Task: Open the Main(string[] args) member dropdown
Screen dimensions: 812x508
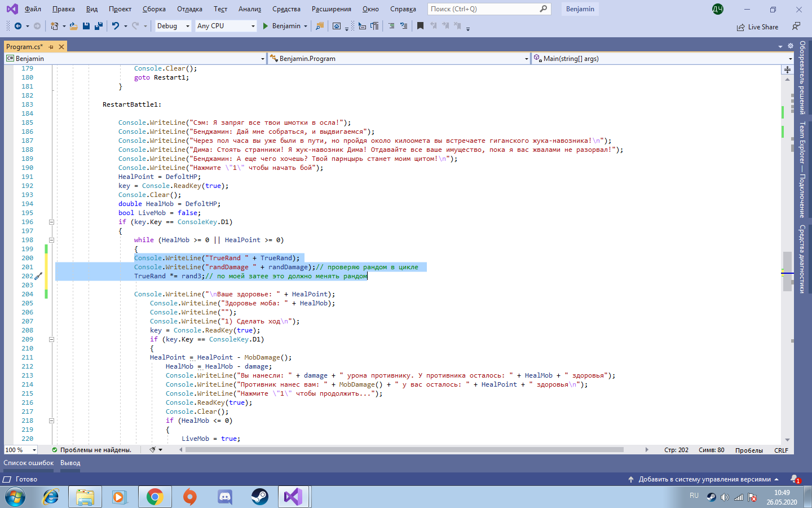Action: (663, 58)
